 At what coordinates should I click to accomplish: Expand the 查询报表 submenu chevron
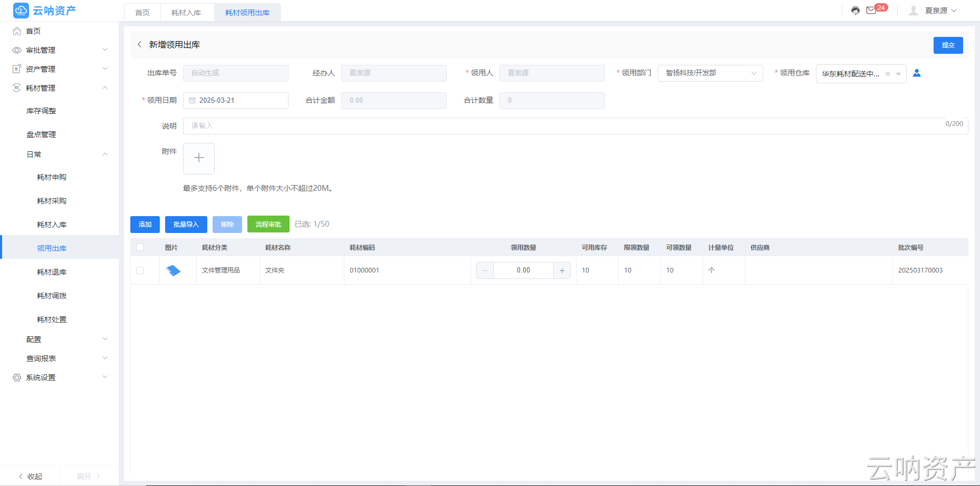pyautogui.click(x=105, y=358)
